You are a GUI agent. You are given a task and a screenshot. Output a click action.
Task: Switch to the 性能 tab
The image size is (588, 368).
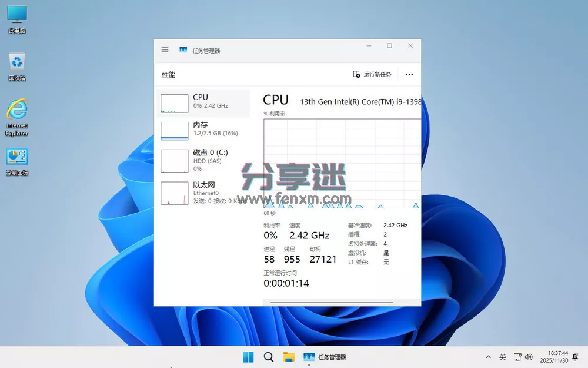pos(168,74)
